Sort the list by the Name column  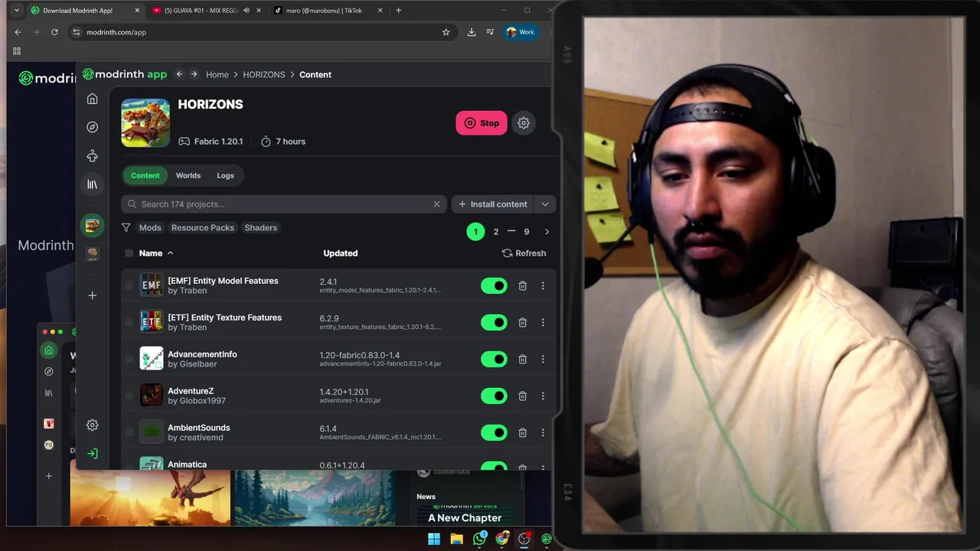tap(156, 253)
